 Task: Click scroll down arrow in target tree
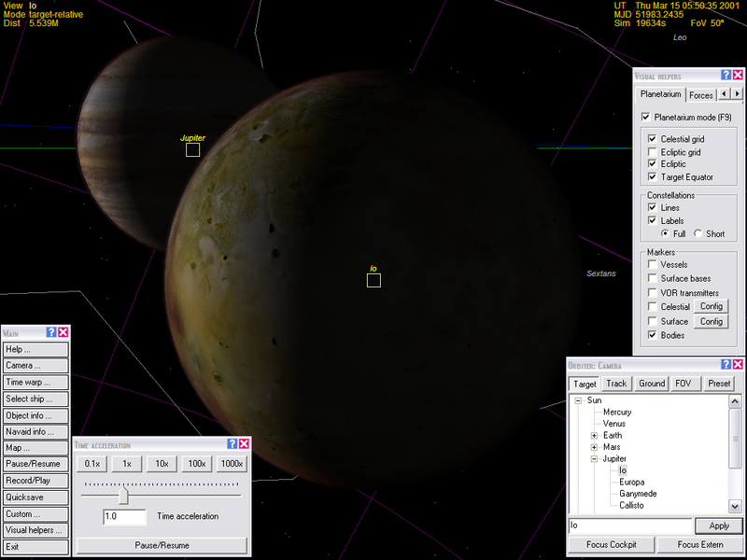pyautogui.click(x=735, y=506)
